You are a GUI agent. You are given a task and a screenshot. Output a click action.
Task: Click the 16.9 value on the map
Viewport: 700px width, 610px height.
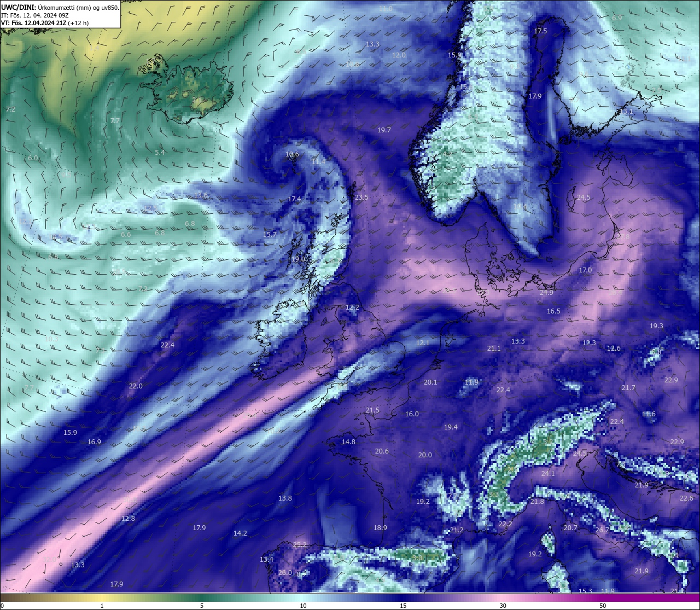coord(94,442)
